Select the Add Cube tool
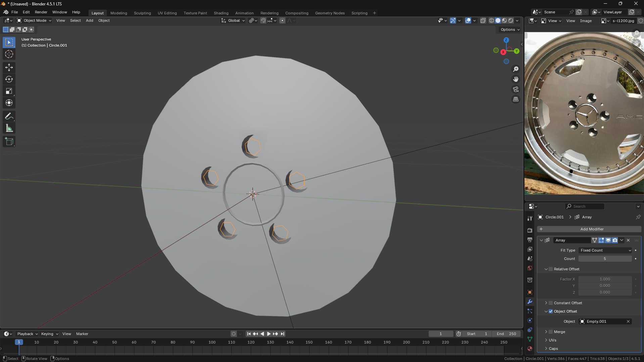The image size is (644, 362). (x=9, y=142)
